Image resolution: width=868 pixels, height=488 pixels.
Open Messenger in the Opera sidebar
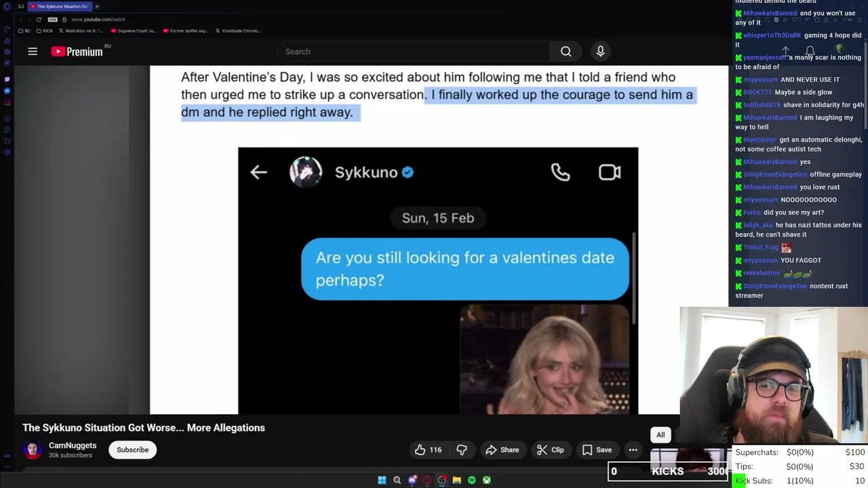pos(7,91)
